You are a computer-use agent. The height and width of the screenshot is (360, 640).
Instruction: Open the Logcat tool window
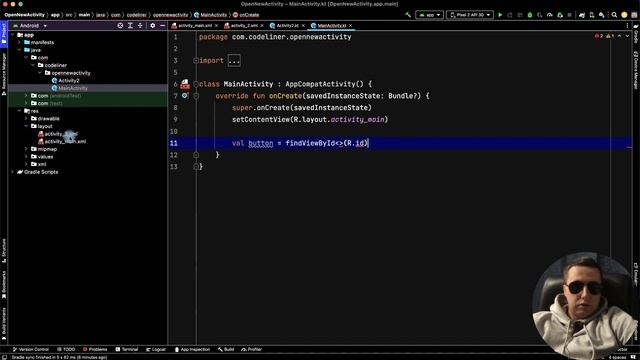click(x=156, y=349)
